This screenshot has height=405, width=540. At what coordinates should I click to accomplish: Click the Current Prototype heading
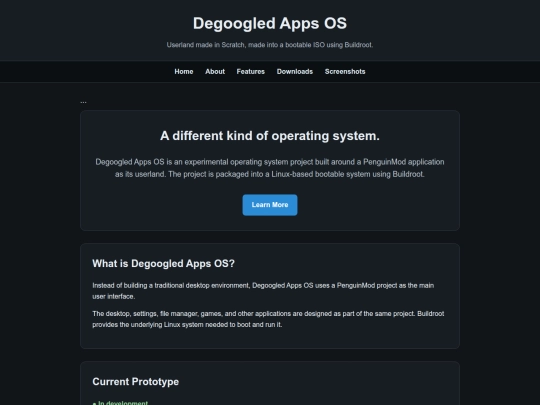(x=135, y=382)
